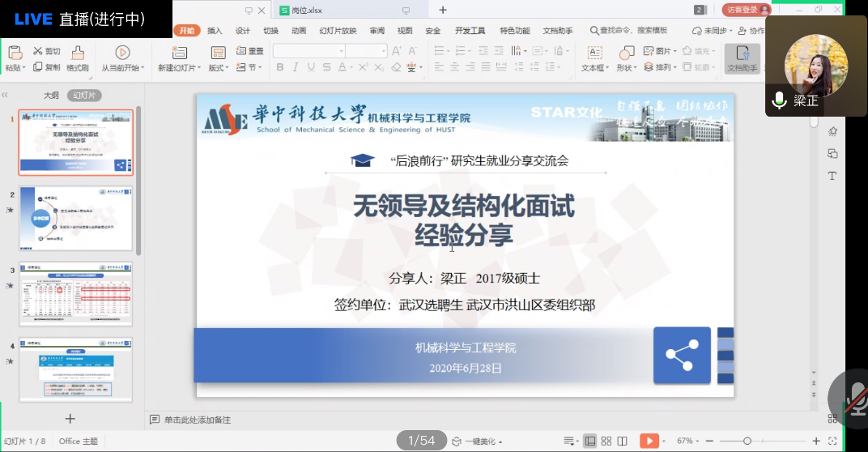
Task: Click the 访客登录 login button
Action: tap(745, 10)
